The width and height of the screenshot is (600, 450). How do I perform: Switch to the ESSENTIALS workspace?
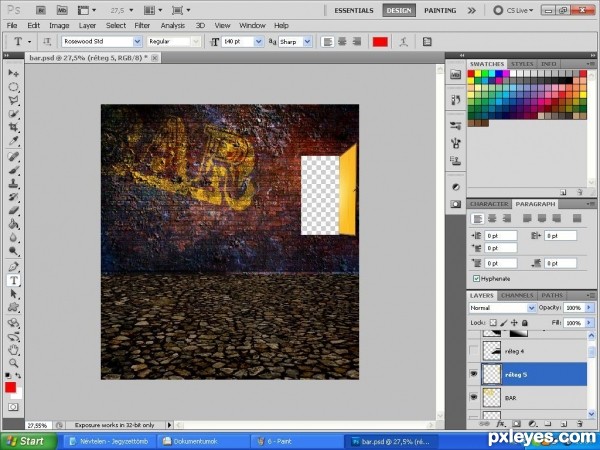coord(354,11)
